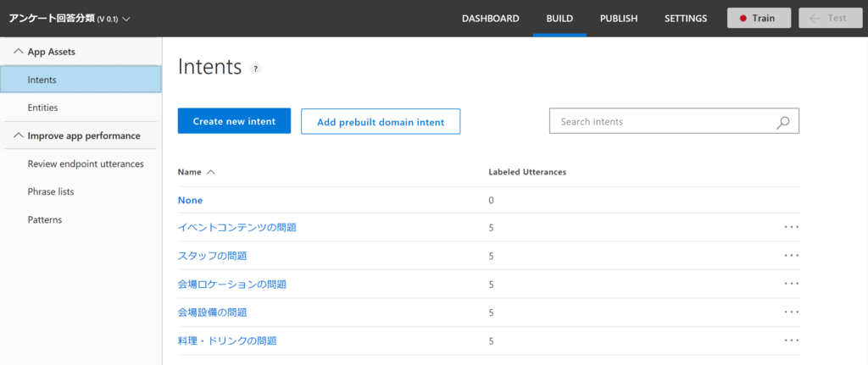Click the Test button
Screen dimensions: 868x365
coord(831,19)
